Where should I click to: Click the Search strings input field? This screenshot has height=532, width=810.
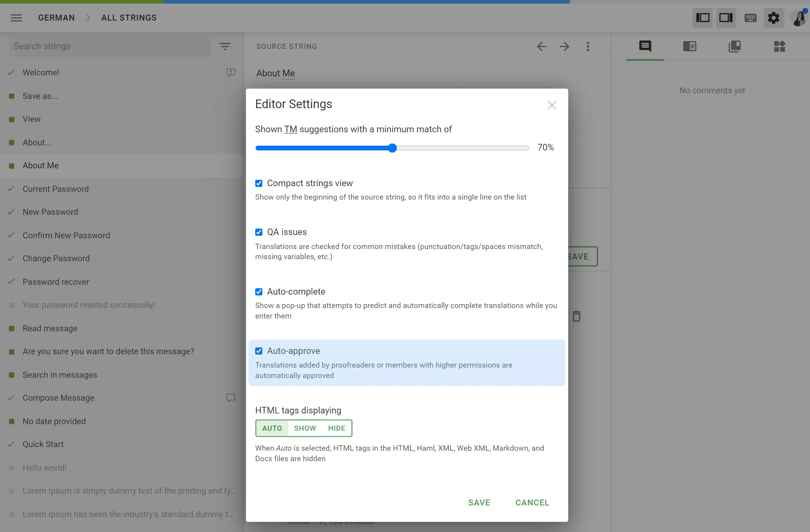pyautogui.click(x=110, y=46)
